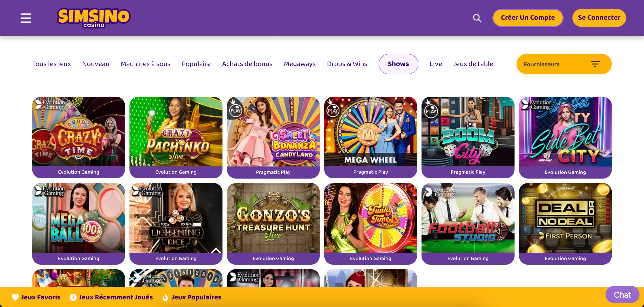Viewport: 644px width, 307px height.
Task: Select the Live tab
Action: [436, 64]
